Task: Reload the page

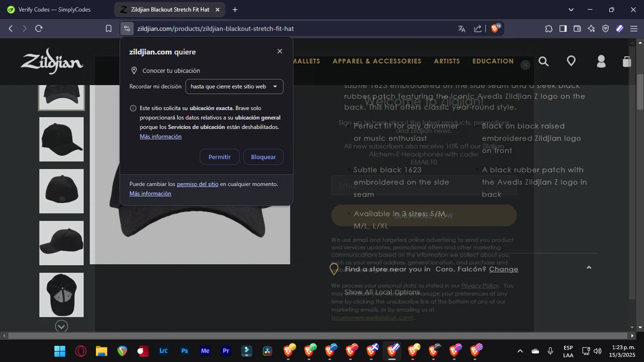Action: 39,28
